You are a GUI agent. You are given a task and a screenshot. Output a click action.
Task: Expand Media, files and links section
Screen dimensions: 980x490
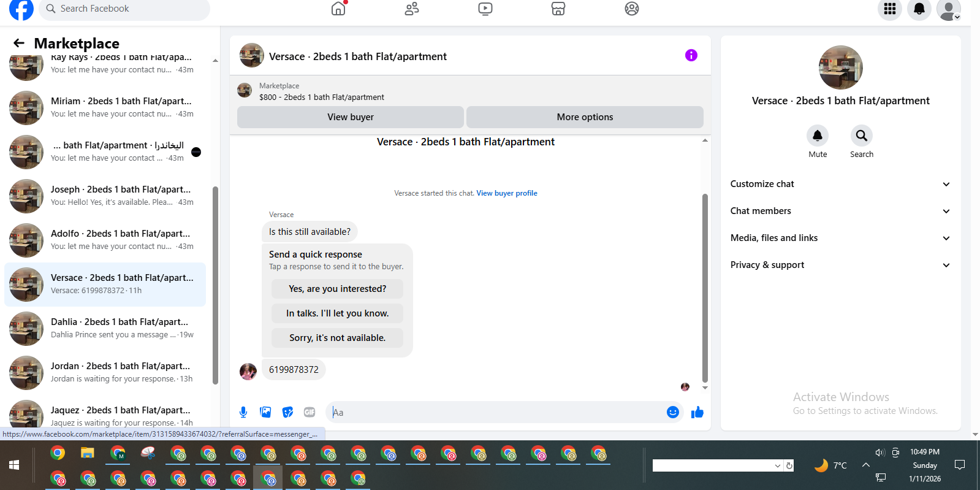tap(841, 238)
